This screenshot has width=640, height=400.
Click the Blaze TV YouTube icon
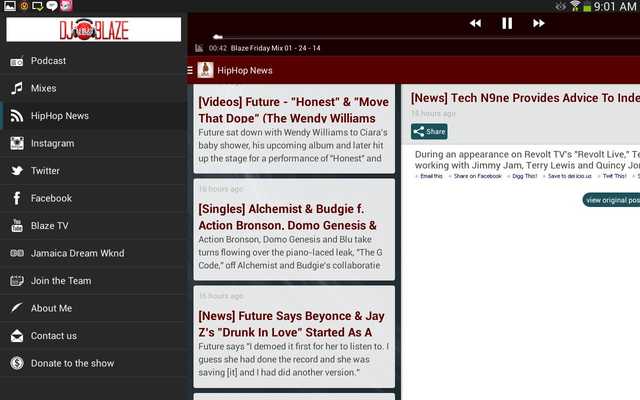pyautogui.click(x=17, y=225)
